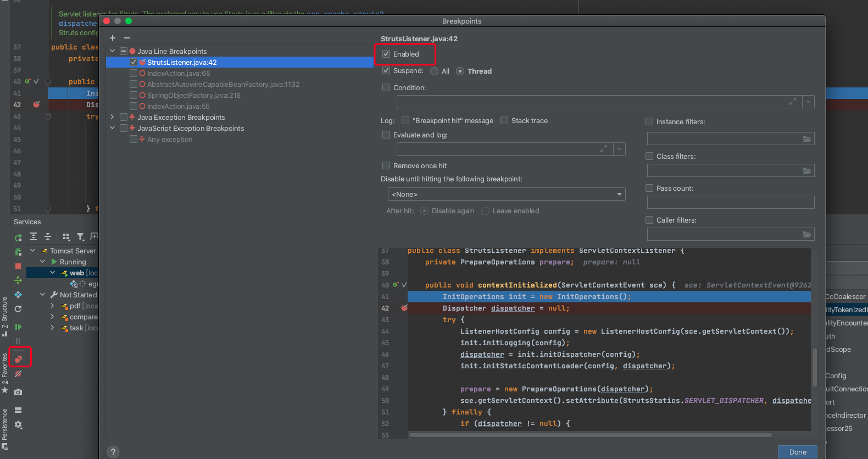Image resolution: width=868 pixels, height=459 pixels.
Task: Open View Breakpoints in Services toolbar
Action: click(x=18, y=358)
